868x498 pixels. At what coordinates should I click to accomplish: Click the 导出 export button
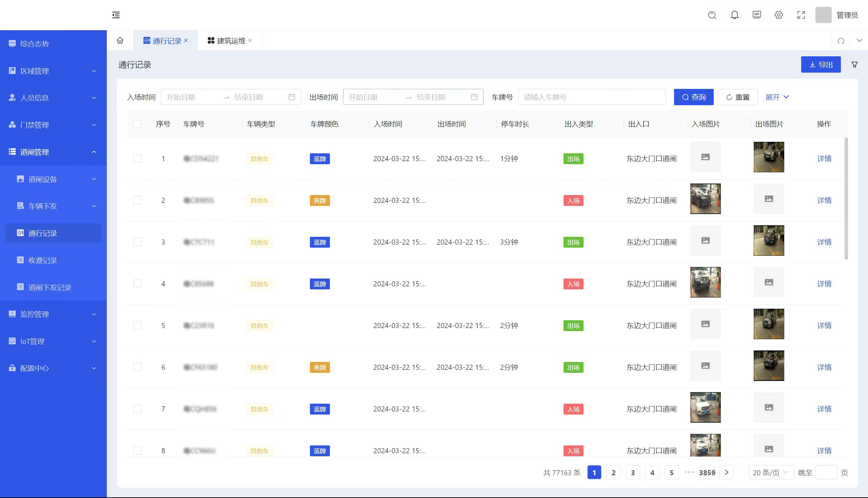coord(821,65)
